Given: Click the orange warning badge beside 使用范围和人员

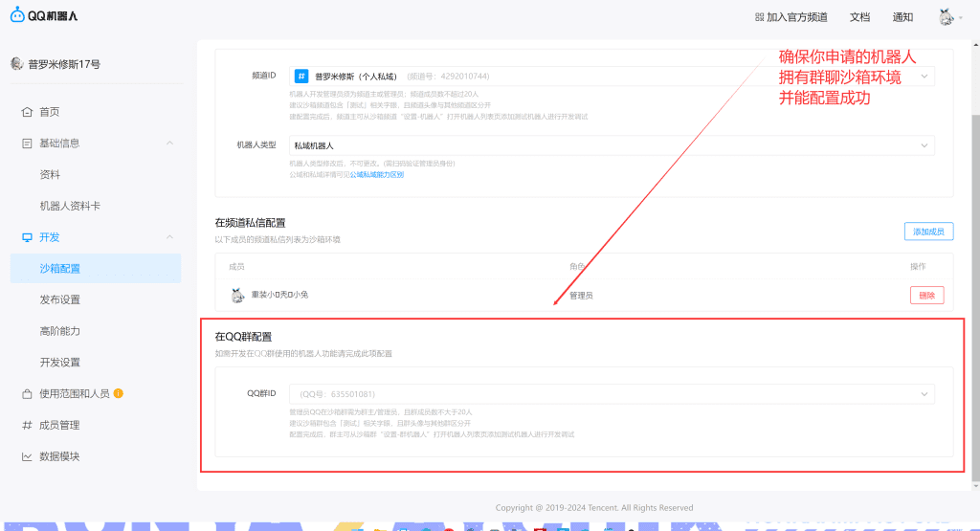Looking at the screenshot, I should point(118,393).
